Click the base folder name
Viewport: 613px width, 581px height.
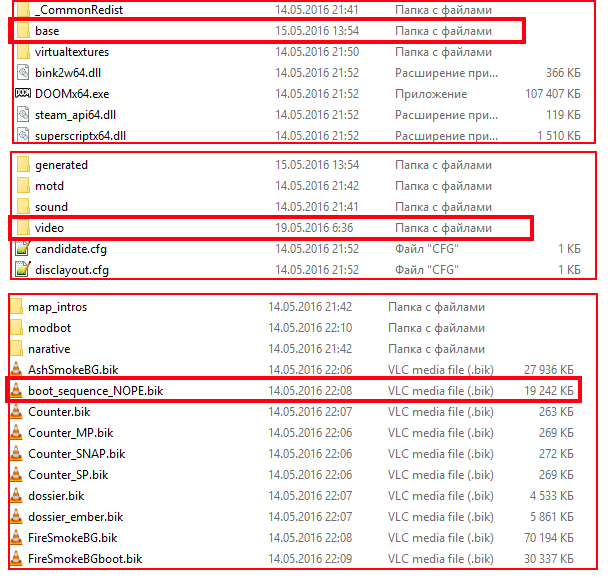click(x=47, y=31)
